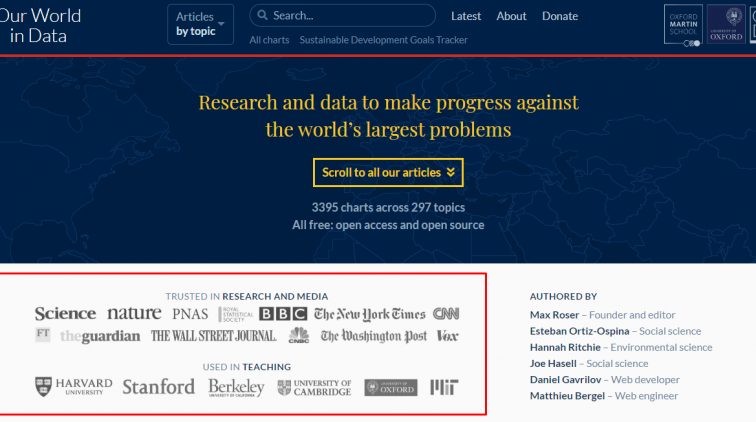
Task: Open Hannah Ritchie author link
Action: point(565,347)
